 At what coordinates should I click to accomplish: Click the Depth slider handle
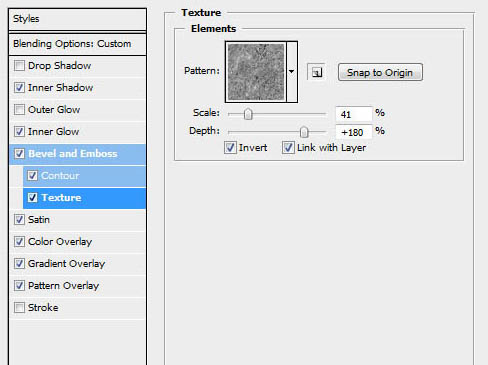(304, 132)
